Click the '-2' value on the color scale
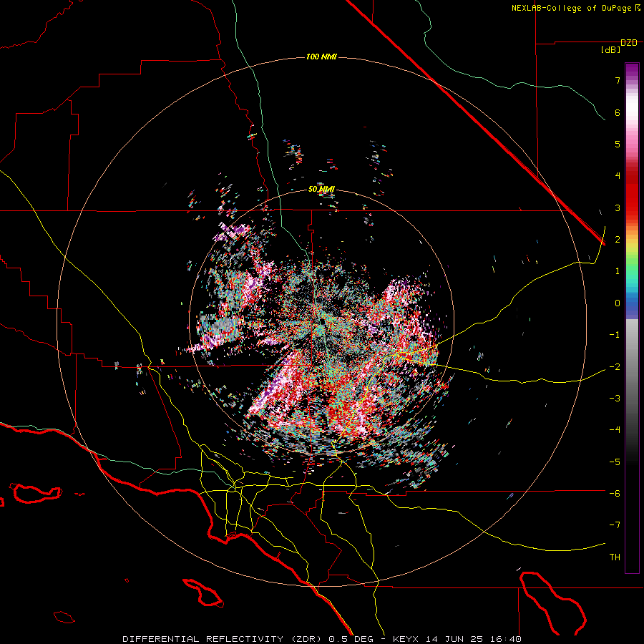Viewport: 644px width, 644px height. coord(615,366)
